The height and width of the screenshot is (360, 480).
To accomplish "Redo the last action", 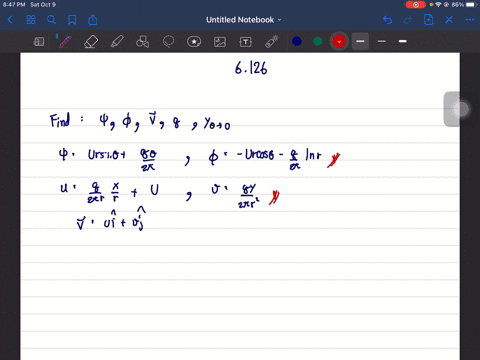I will [408, 20].
